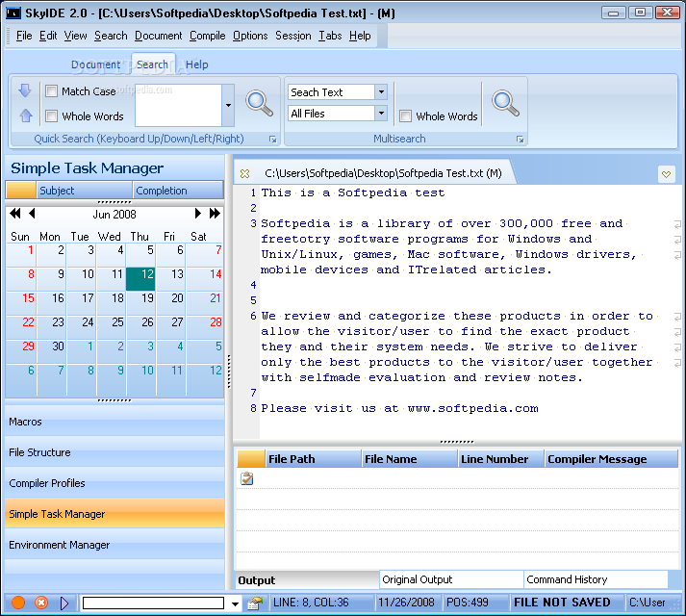Open Quick Search group dialog launcher

273,140
